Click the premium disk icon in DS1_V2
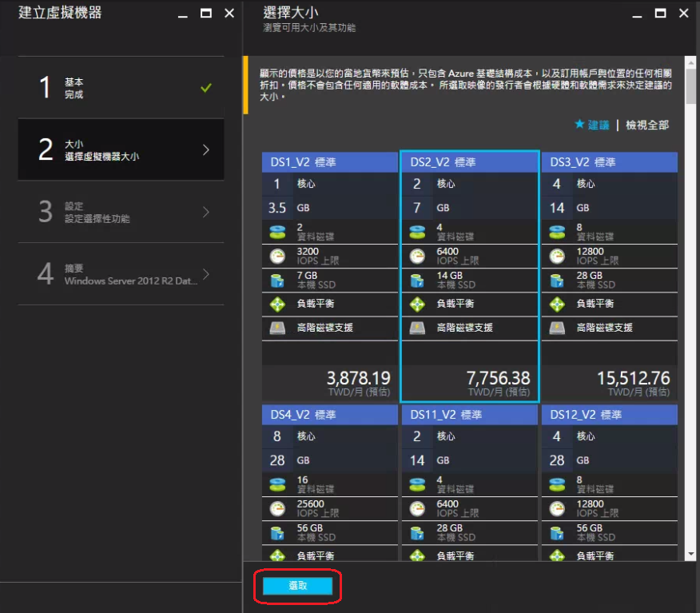The image size is (700, 613). [277, 328]
